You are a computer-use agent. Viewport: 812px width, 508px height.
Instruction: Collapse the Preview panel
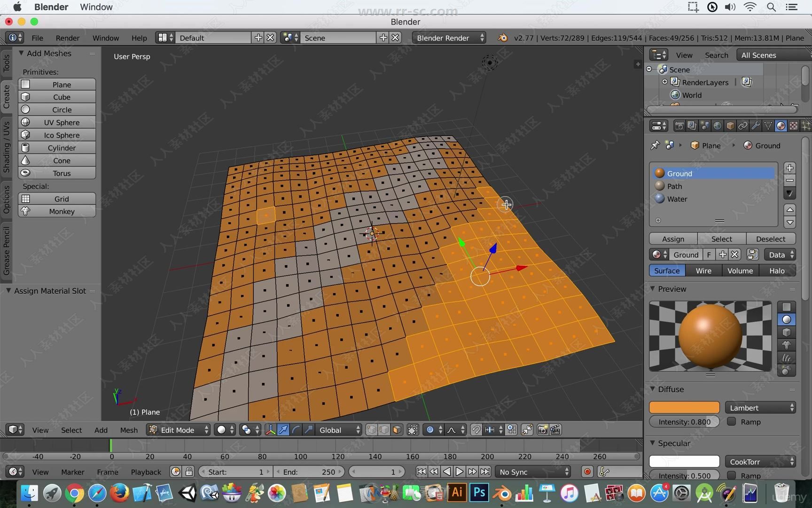point(653,289)
